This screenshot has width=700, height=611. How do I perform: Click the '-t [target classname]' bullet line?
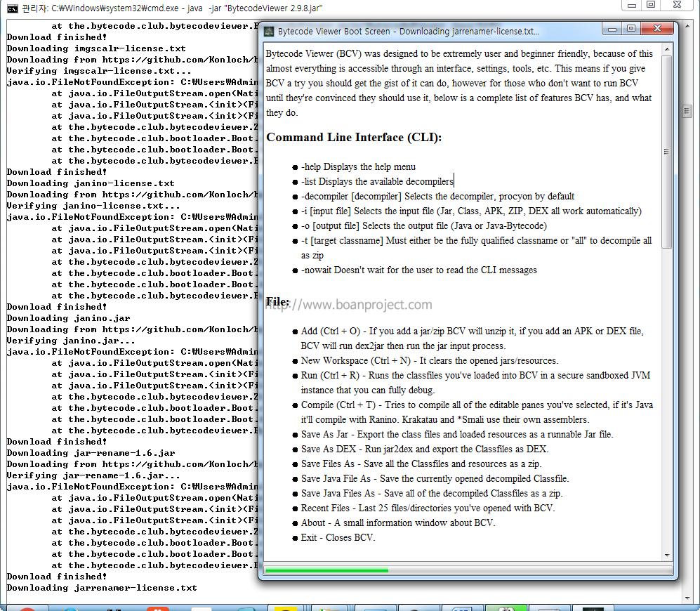tap(476, 248)
